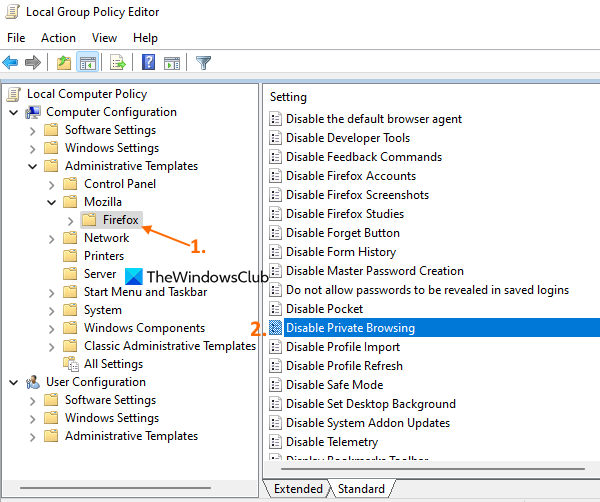Switch to the Extended tab

click(298, 489)
